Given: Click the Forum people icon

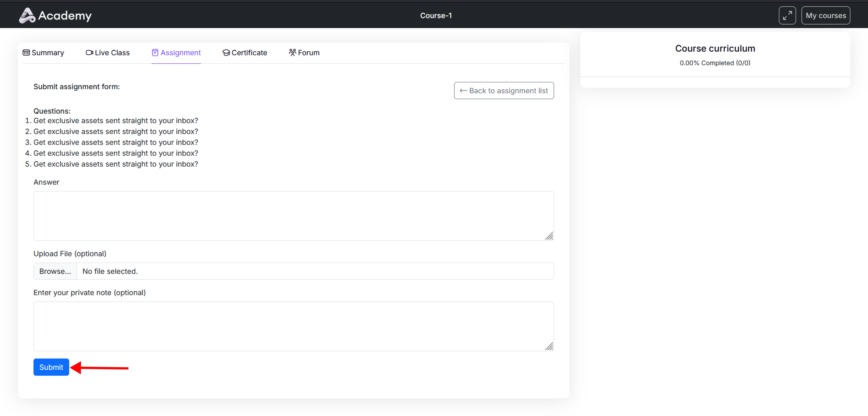Looking at the screenshot, I should pyautogui.click(x=292, y=53).
